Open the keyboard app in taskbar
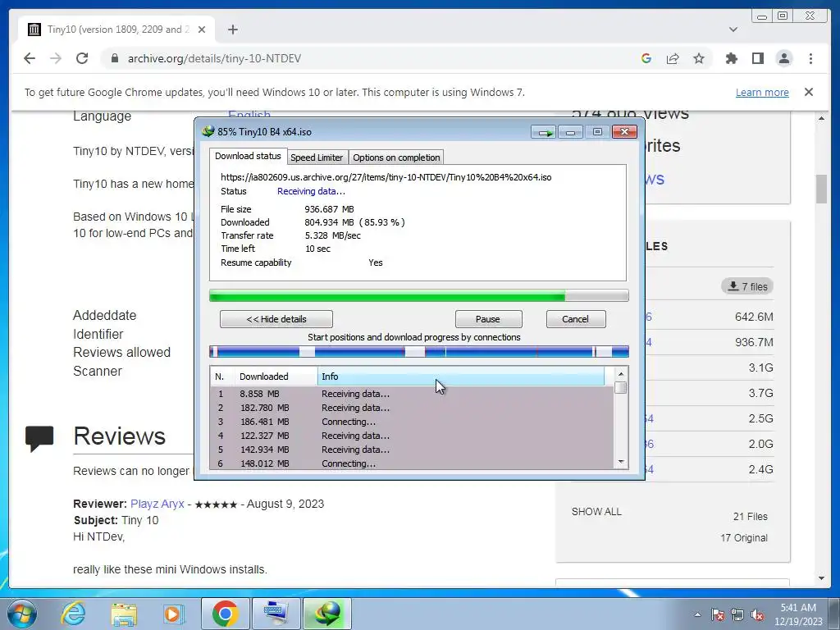840x630 pixels. pos(276,614)
